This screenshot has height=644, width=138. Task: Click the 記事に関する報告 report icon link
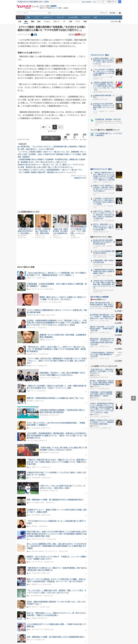tap(24, 140)
